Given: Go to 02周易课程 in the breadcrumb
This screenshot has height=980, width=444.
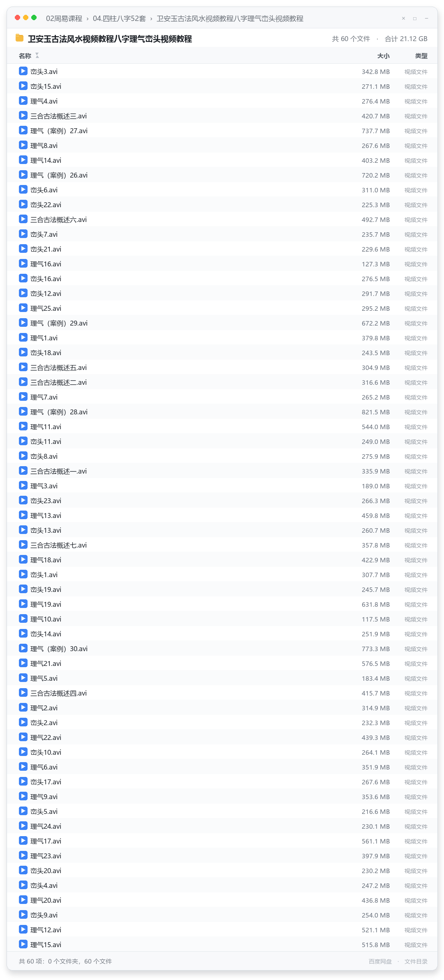Looking at the screenshot, I should (x=64, y=18).
